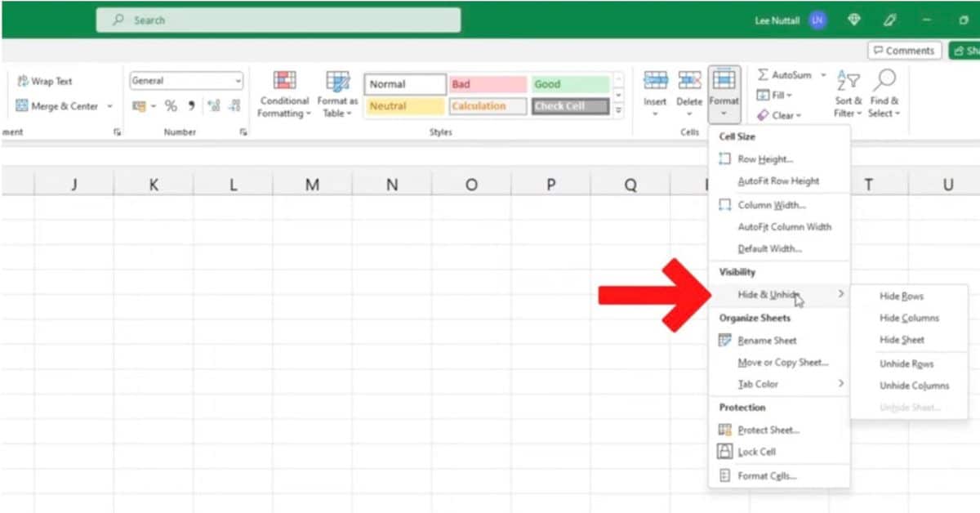Click the Wrap Text button
The height and width of the screenshot is (513, 980).
point(45,82)
